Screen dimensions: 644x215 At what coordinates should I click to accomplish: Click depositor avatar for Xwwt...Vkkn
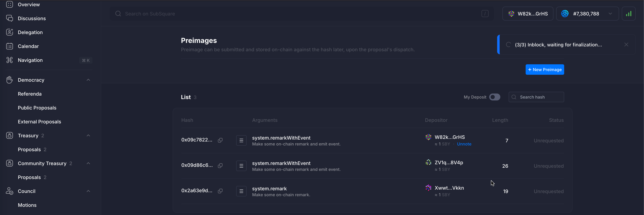[428, 188]
